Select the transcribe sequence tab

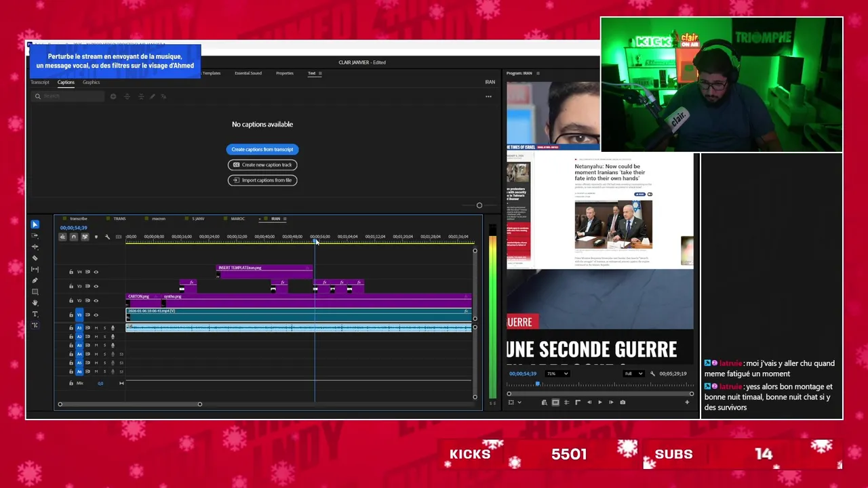(79, 219)
